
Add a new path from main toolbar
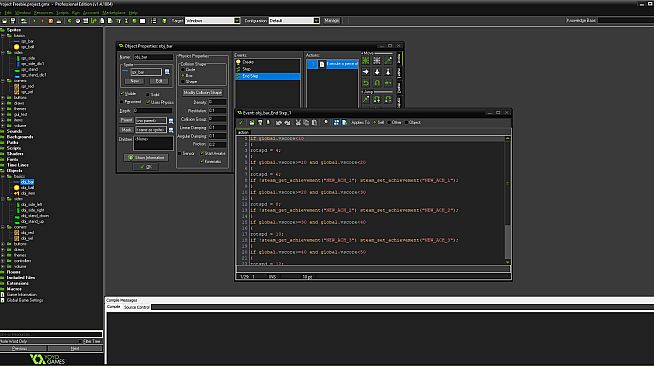tap(93, 20)
